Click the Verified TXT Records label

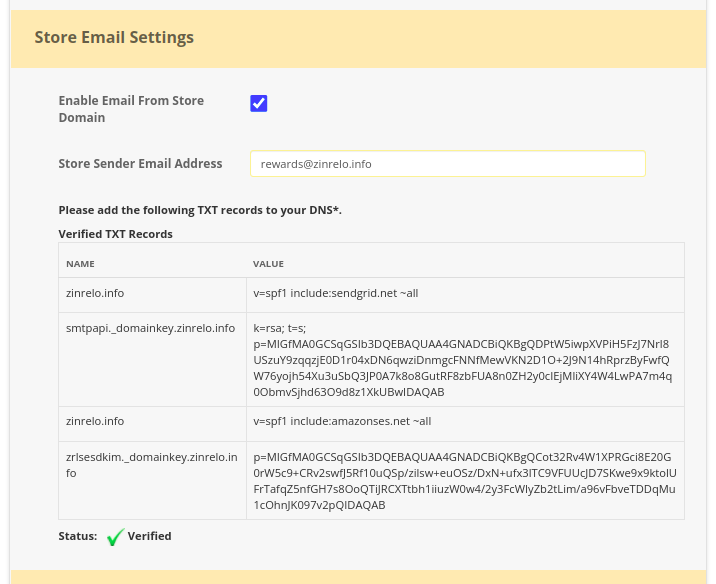pos(116,234)
